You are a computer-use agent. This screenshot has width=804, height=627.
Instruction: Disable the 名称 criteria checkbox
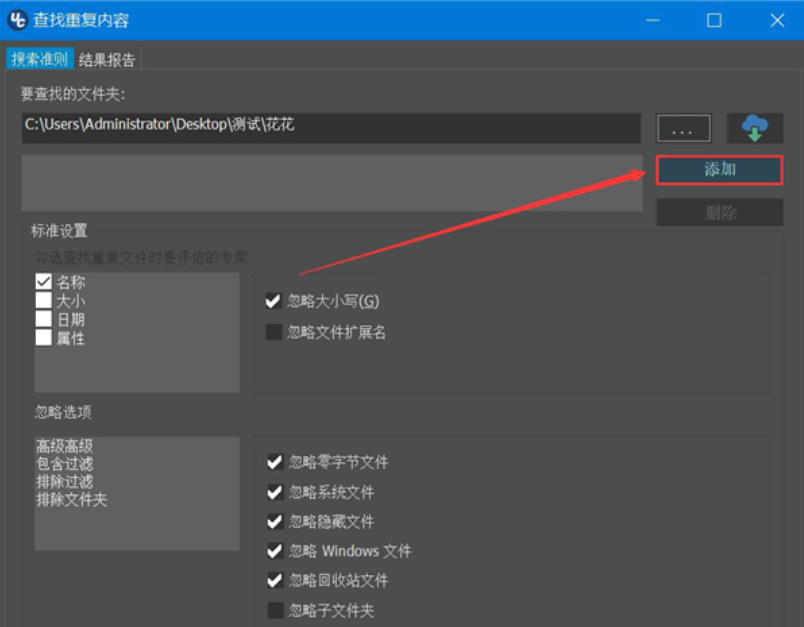42,281
